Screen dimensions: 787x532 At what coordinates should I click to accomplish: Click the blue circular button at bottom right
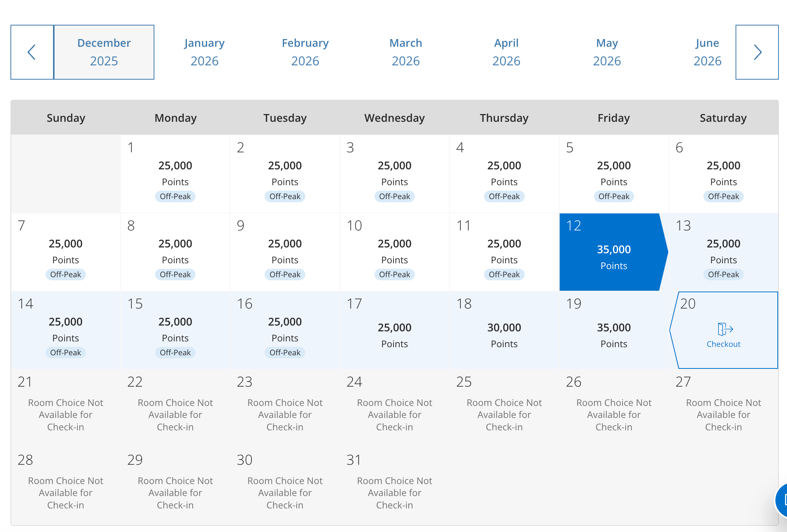point(784,500)
